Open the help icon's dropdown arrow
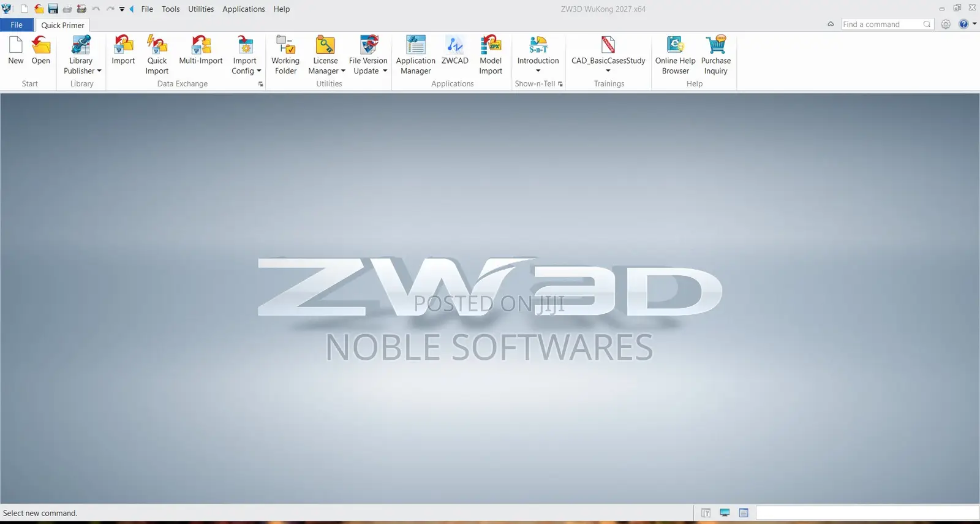Screen dimensions: 980x524 (974, 24)
